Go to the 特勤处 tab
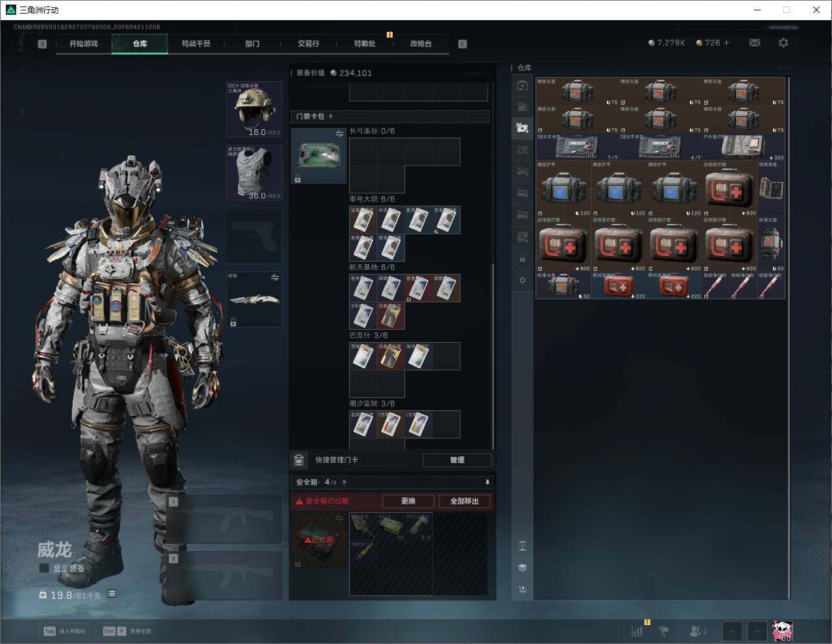The height and width of the screenshot is (644, 832). click(x=365, y=43)
